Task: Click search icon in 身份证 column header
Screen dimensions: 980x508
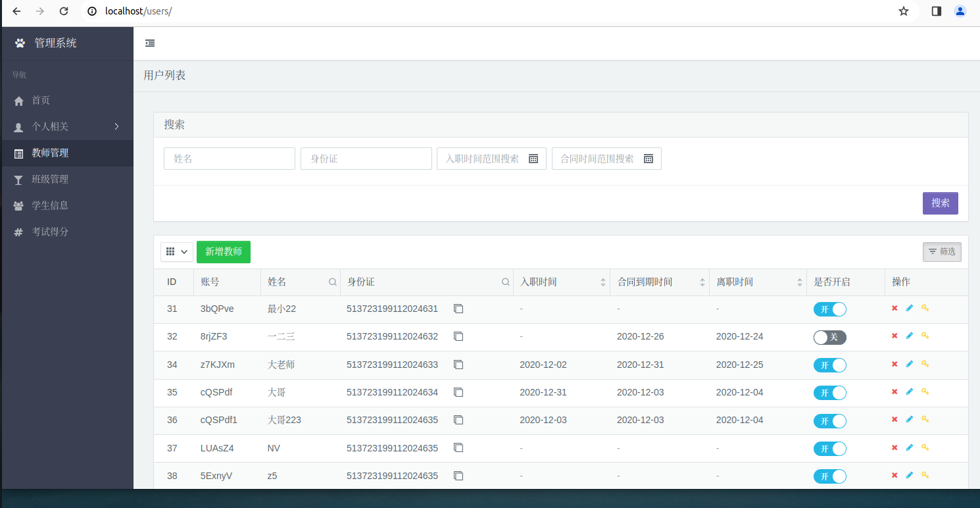Action: pyautogui.click(x=506, y=282)
